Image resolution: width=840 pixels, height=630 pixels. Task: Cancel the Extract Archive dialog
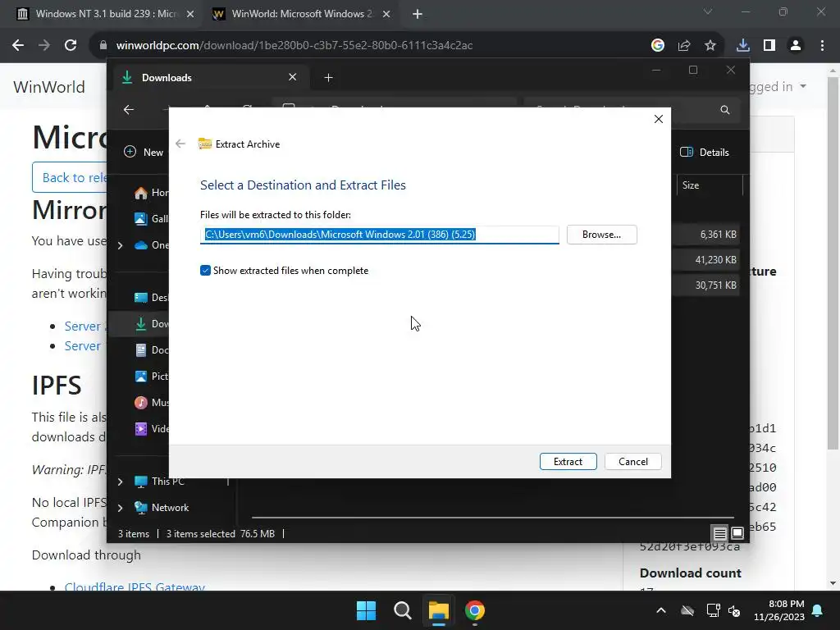click(x=632, y=461)
